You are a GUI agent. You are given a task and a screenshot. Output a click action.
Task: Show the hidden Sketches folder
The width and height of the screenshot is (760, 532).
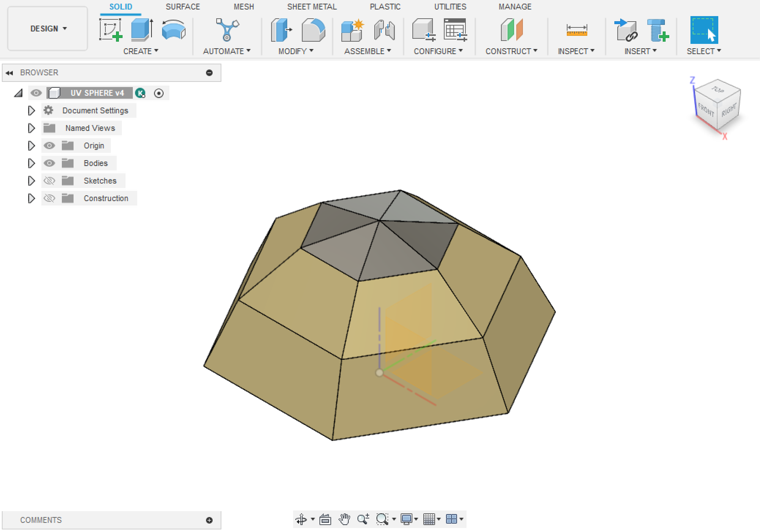[x=49, y=181]
